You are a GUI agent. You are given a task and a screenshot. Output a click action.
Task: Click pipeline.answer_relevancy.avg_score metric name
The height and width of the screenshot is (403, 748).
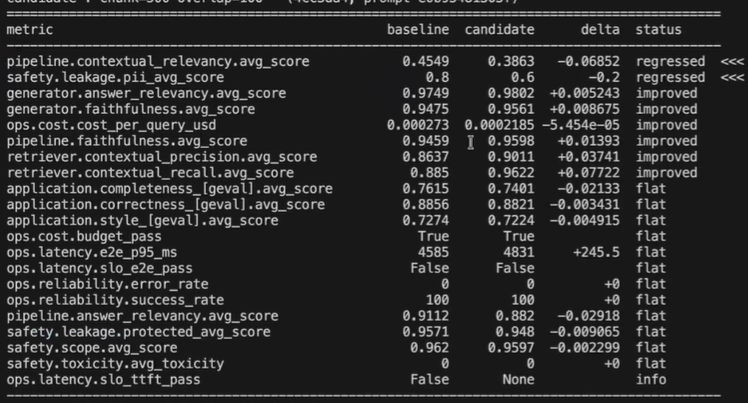pos(142,316)
